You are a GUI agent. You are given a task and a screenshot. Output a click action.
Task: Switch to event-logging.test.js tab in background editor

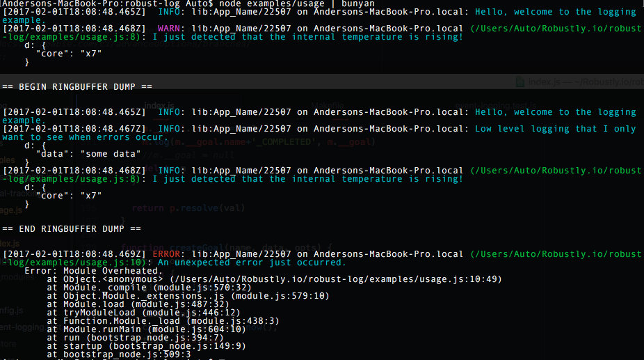[x=496, y=106]
